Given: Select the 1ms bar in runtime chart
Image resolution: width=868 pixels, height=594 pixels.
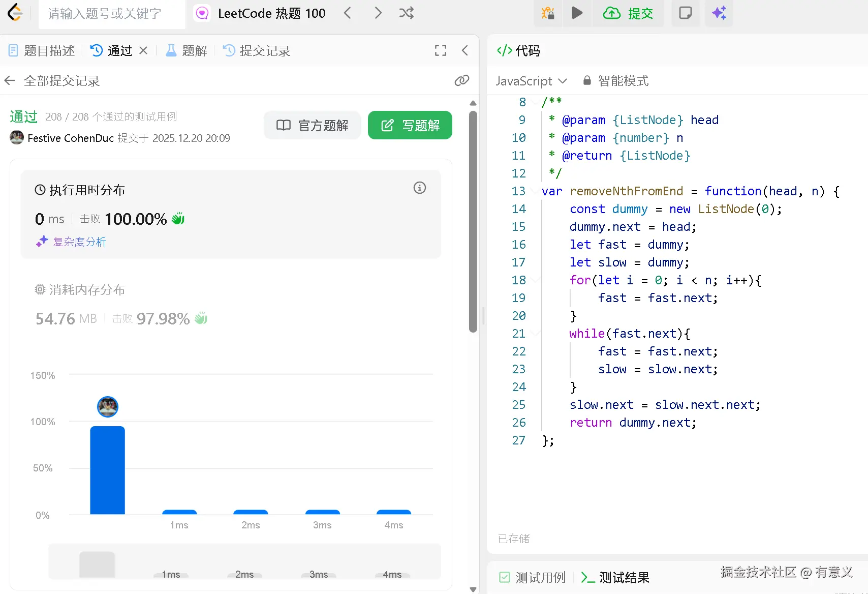Looking at the screenshot, I should coord(179,512).
